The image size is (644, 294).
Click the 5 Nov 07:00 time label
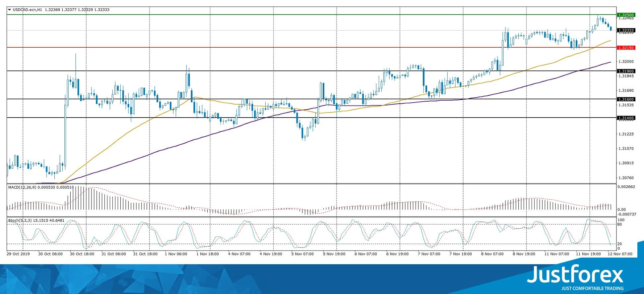302,254
